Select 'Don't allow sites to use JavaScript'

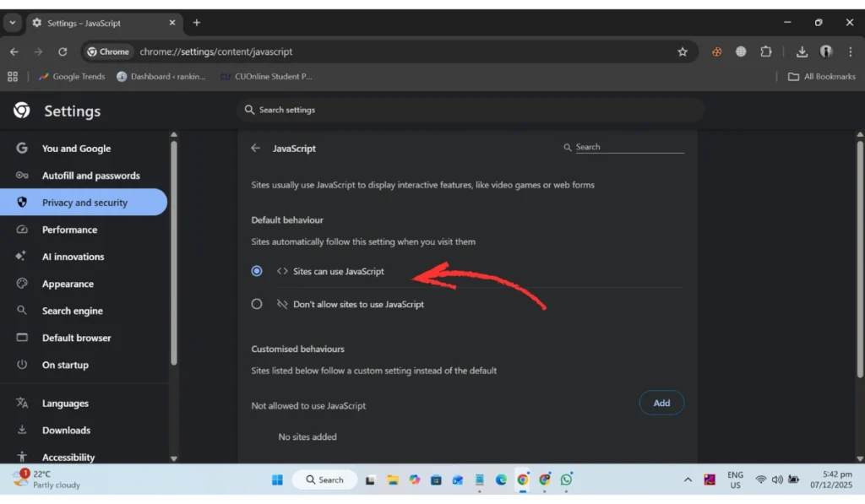point(257,304)
